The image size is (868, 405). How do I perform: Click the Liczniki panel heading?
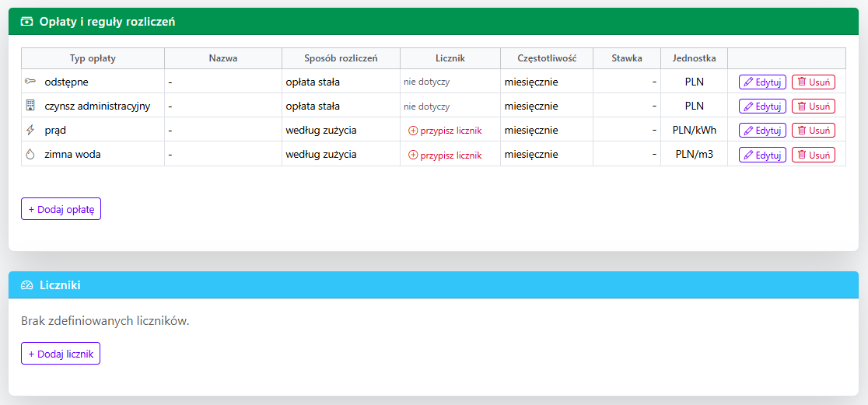click(x=61, y=285)
